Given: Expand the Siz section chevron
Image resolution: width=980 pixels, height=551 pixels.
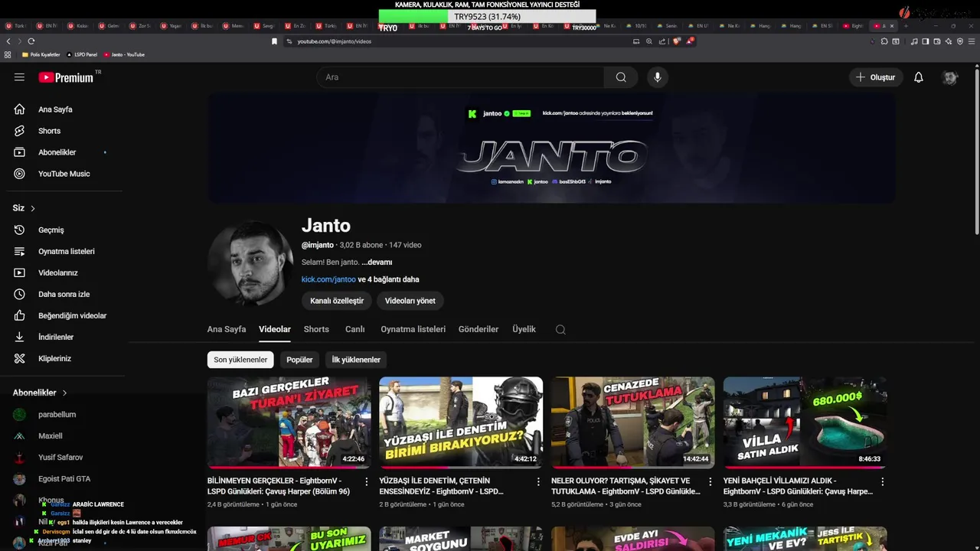Looking at the screenshot, I should [33, 208].
